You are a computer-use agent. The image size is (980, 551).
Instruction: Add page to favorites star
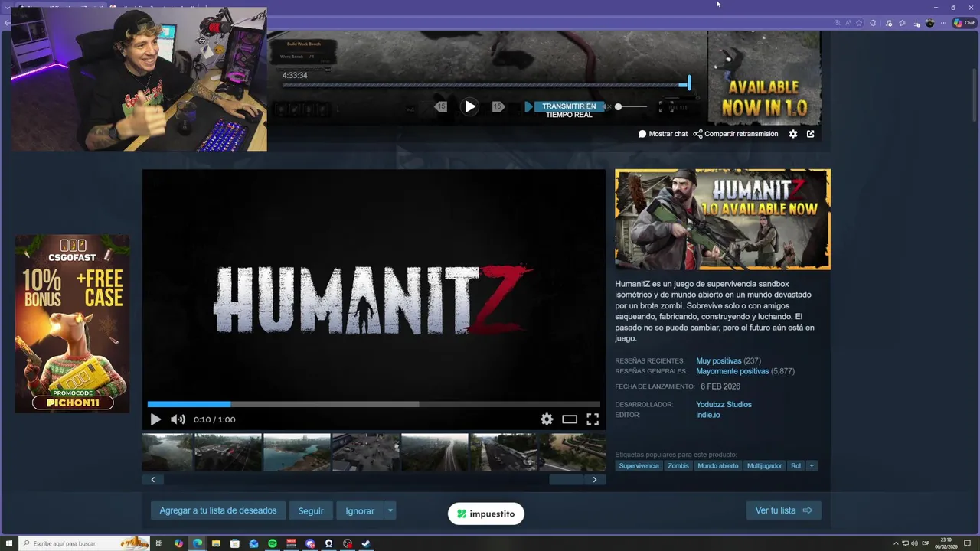click(859, 23)
